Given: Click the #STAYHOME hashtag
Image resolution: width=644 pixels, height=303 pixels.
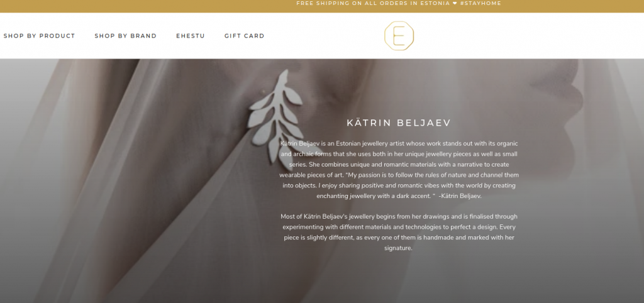Looking at the screenshot, I should 480,3.
